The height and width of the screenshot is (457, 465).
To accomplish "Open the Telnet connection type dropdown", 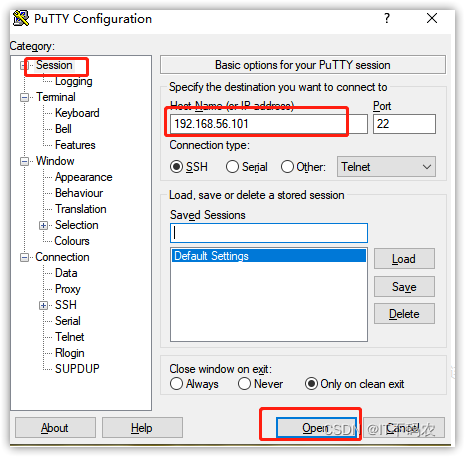I will pyautogui.click(x=386, y=167).
